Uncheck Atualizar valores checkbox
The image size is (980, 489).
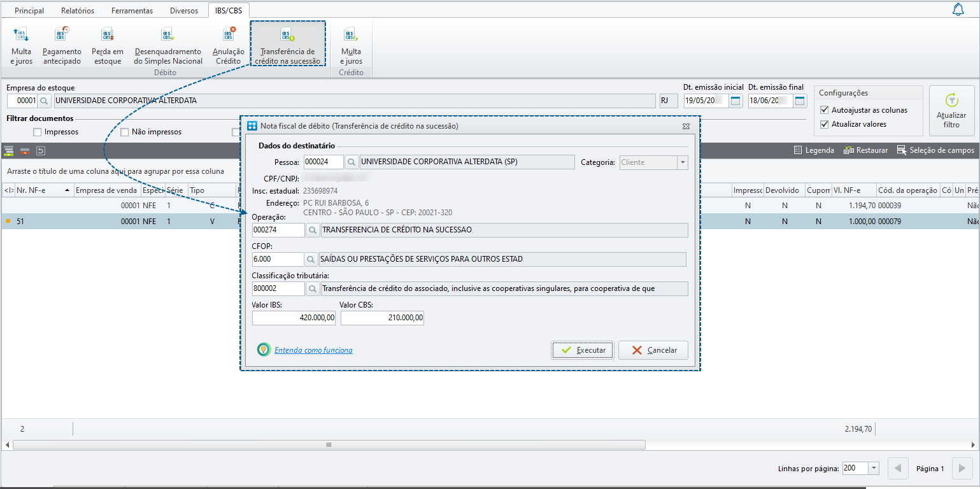tap(825, 124)
